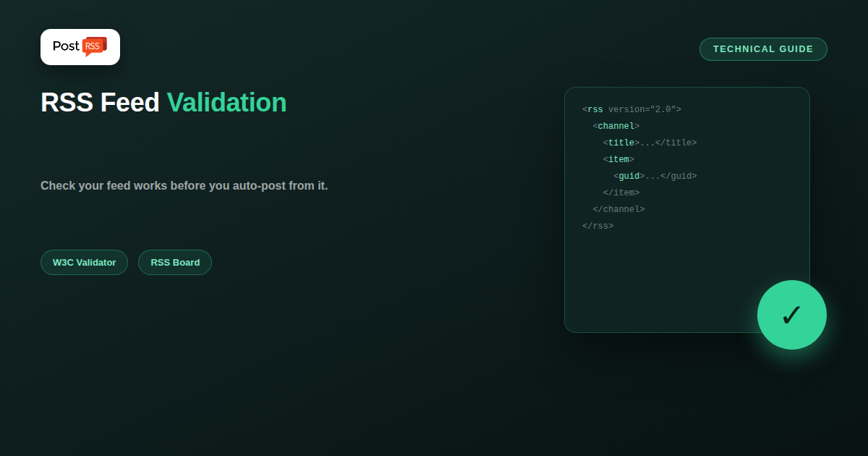Click the <guid>...</guid> code line
Viewport: 868px width, 456px height.
point(655,176)
